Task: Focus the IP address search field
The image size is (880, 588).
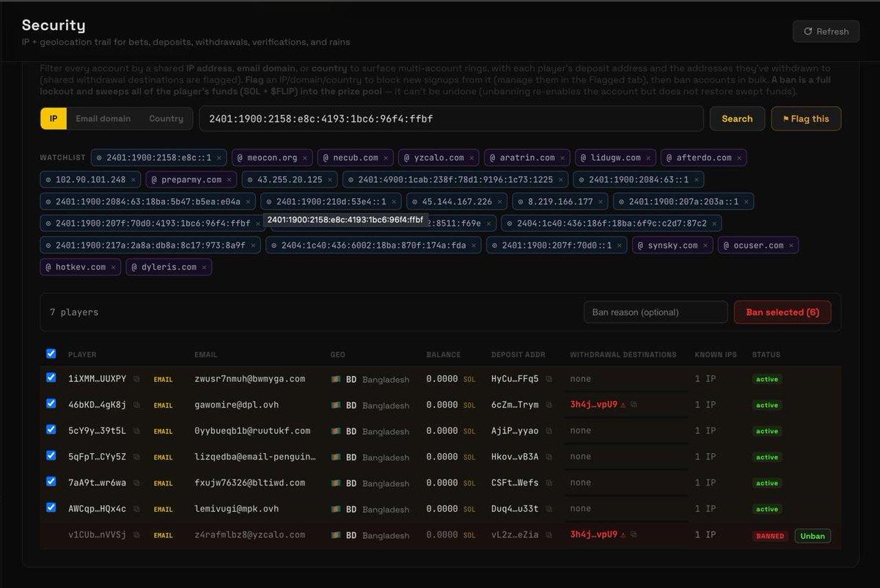Action: [x=451, y=118]
